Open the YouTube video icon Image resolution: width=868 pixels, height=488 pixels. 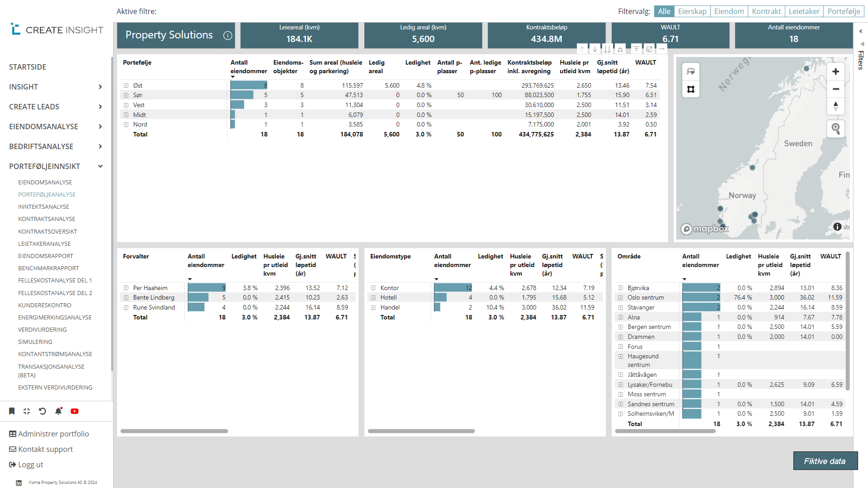click(x=75, y=411)
